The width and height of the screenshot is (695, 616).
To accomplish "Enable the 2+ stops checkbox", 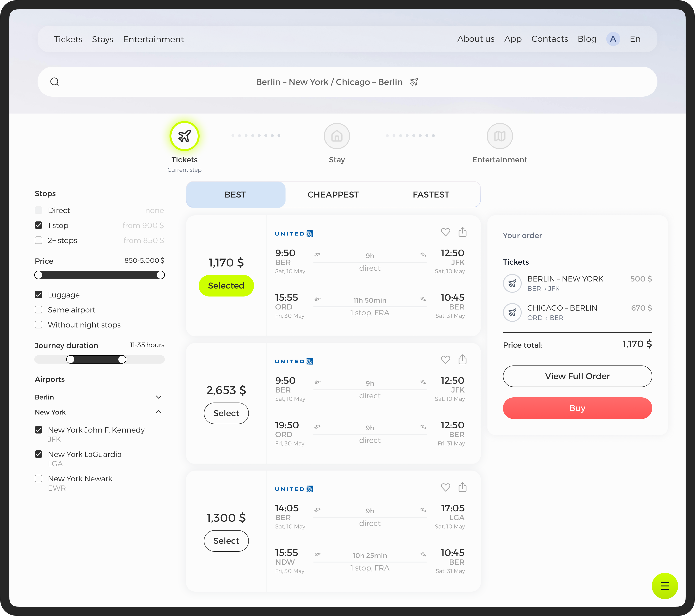I will click(x=39, y=240).
